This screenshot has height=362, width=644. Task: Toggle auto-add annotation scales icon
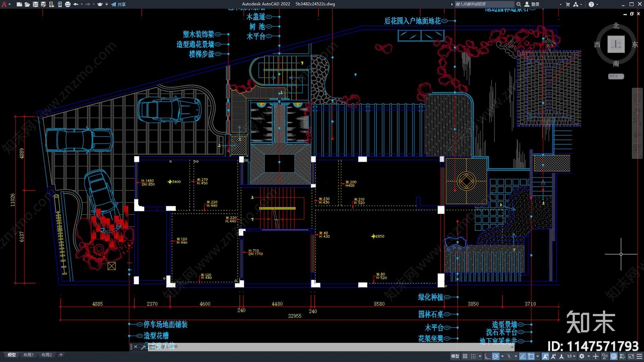point(553,356)
